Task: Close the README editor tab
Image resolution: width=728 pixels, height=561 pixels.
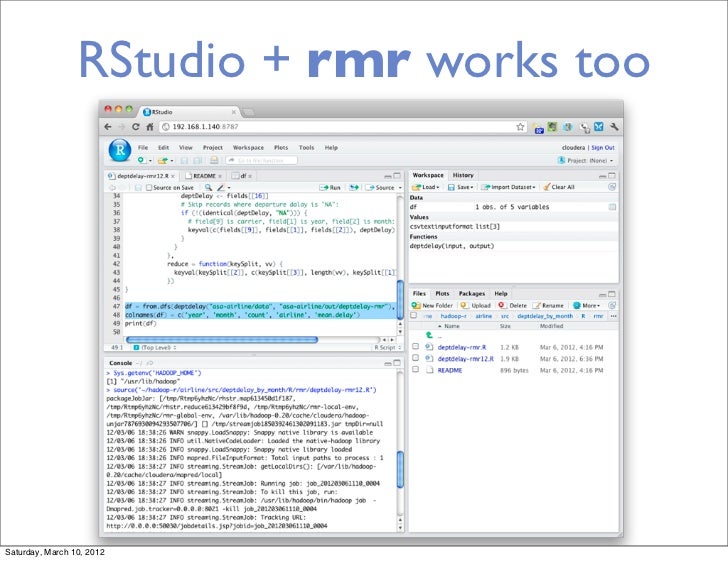Action: click(x=220, y=176)
